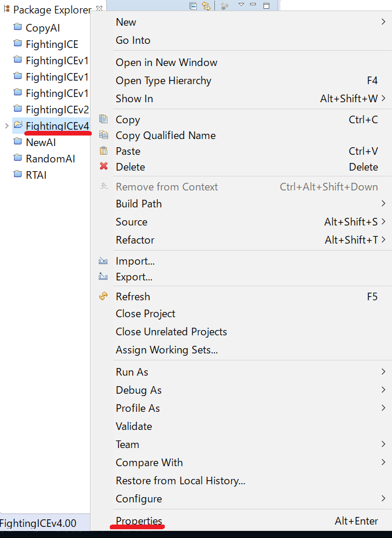Click the Export icon in context menu

[x=103, y=276]
